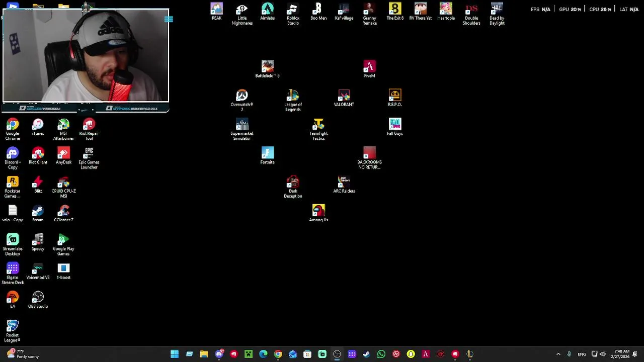This screenshot has height=362, width=644.
Task: Select OBS Studio desktop shortcut
Action: 38,300
